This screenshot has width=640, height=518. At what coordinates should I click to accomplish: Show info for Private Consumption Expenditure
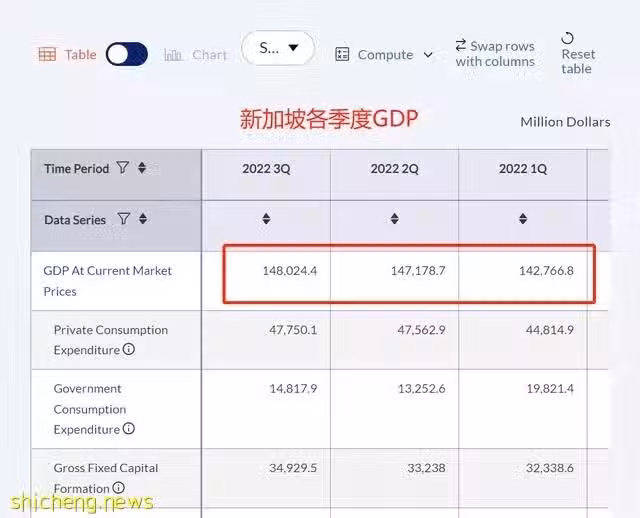(x=129, y=349)
